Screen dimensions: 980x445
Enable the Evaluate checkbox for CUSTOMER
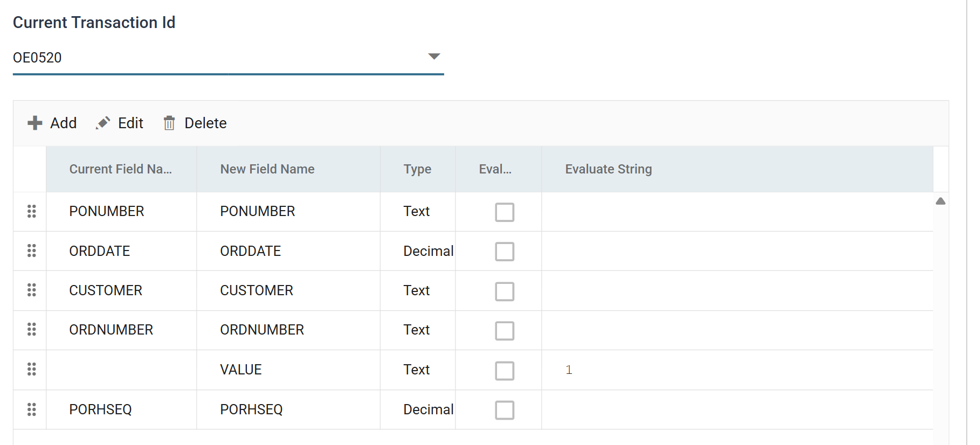pyautogui.click(x=505, y=291)
